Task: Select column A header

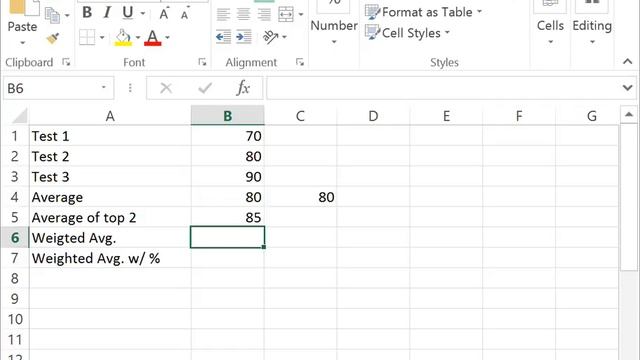Action: 110,116
